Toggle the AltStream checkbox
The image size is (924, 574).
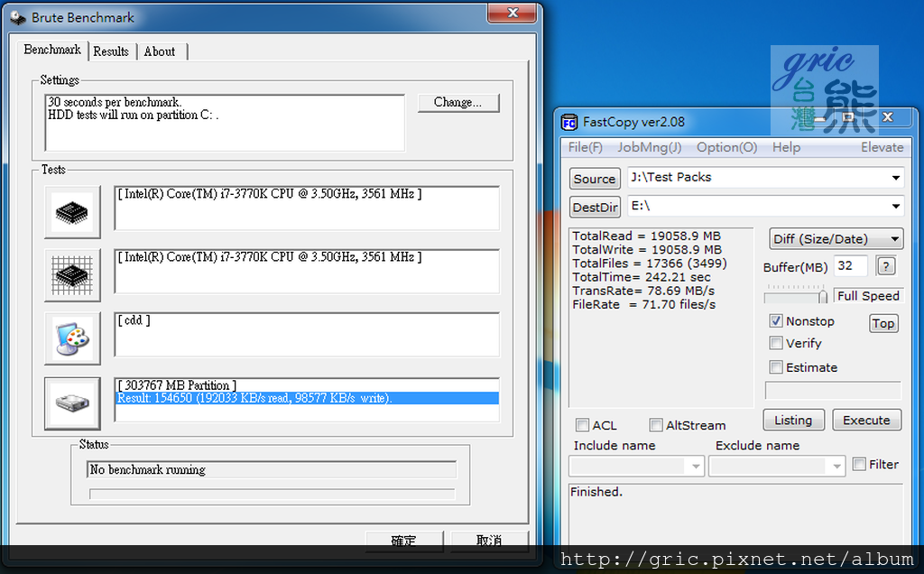pos(655,425)
